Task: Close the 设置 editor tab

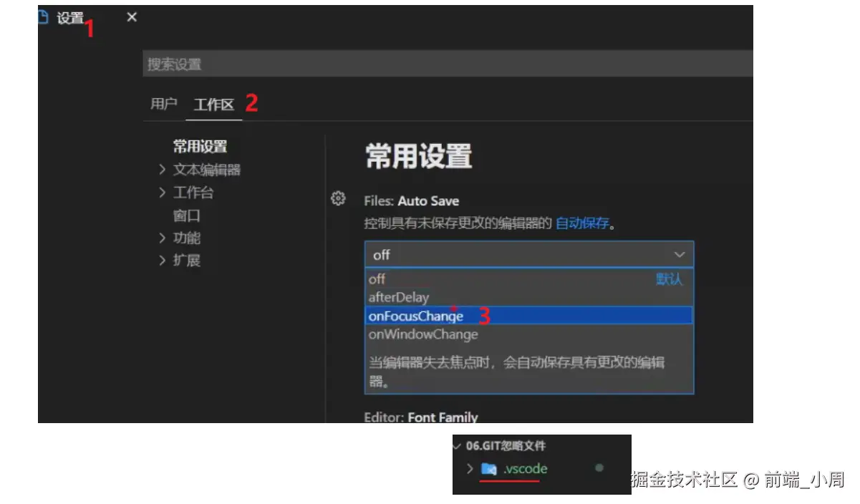Action: pos(132,17)
